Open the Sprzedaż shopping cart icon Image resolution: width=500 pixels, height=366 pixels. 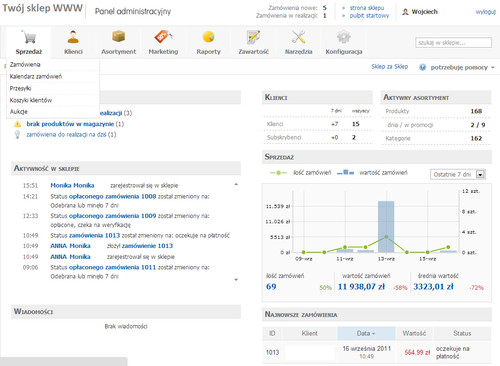[29, 37]
